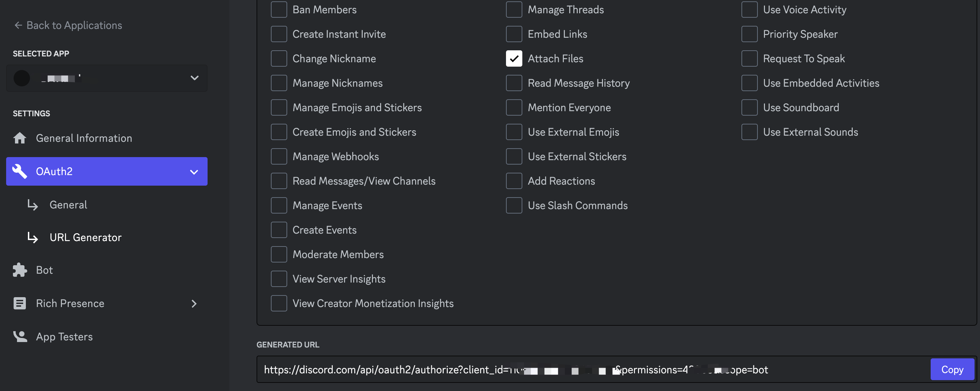Enable the Read Message History permission
This screenshot has width=980, height=391.
pos(513,83)
